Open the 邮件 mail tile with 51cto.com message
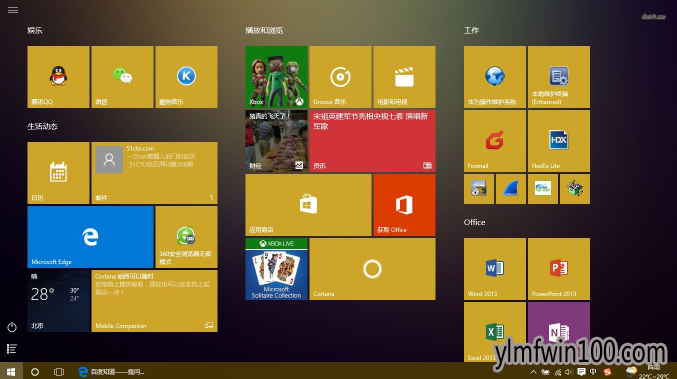The image size is (677, 379). tap(154, 173)
